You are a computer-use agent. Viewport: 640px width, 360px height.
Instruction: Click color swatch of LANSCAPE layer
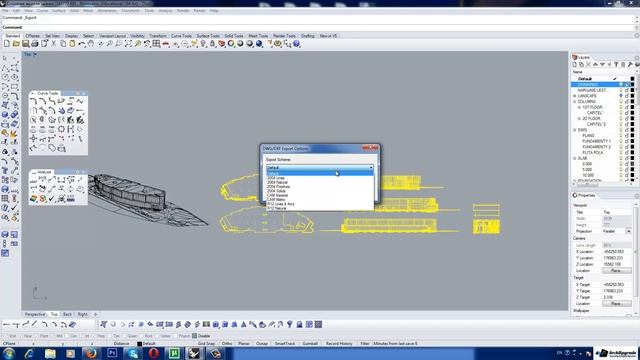(632, 96)
